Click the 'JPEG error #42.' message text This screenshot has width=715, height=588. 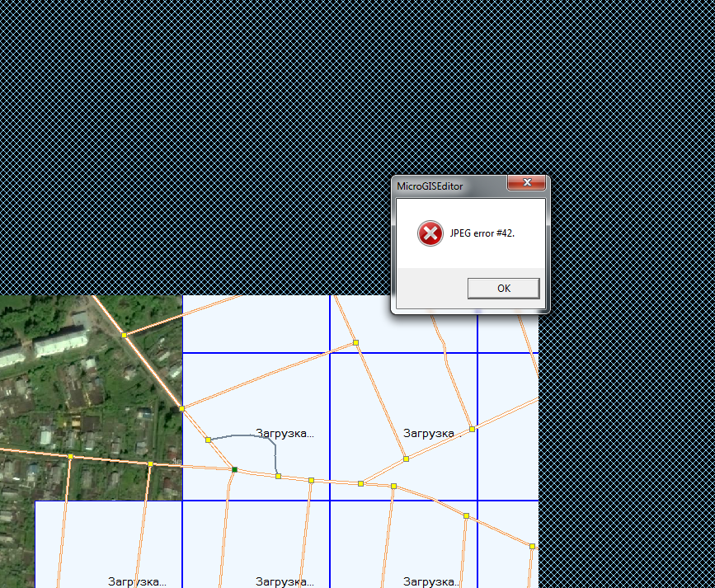pyautogui.click(x=482, y=233)
